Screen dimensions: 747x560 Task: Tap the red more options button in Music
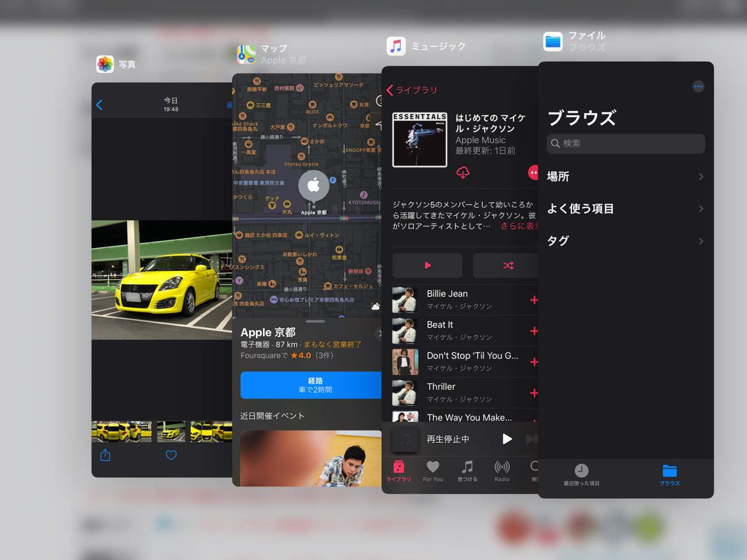point(533,173)
